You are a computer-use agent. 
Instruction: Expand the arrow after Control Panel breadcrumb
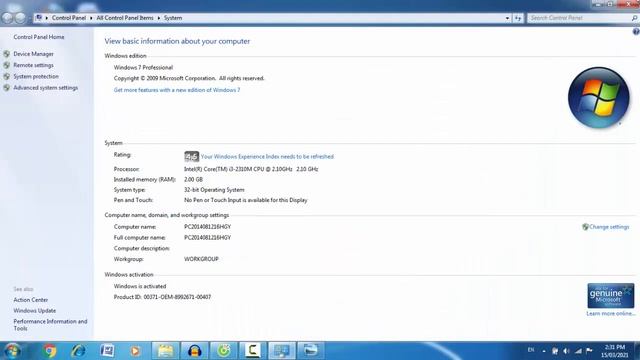click(91, 18)
